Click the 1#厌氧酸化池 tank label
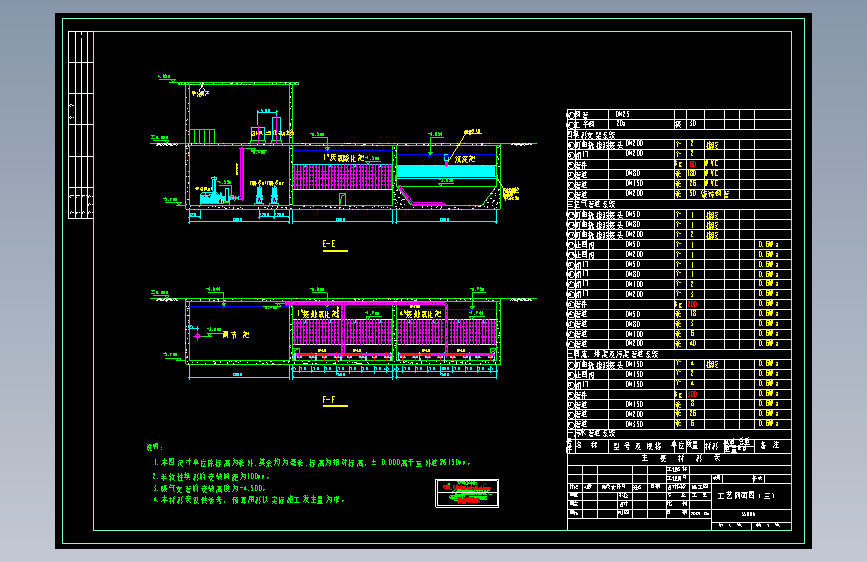 344,158
